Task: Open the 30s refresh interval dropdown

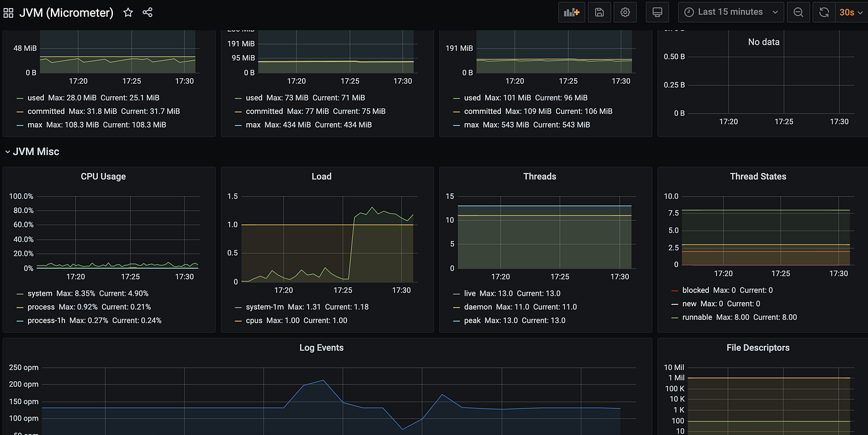Action: pyautogui.click(x=849, y=12)
